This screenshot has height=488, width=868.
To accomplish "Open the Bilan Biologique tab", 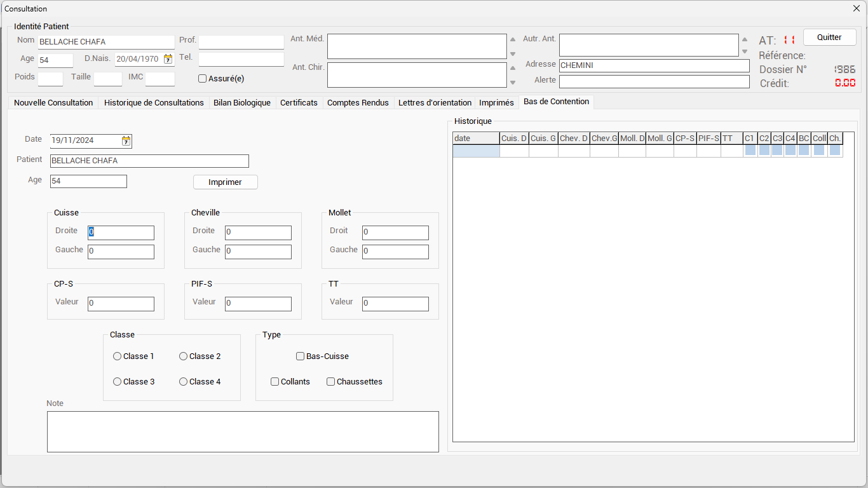I will [241, 103].
